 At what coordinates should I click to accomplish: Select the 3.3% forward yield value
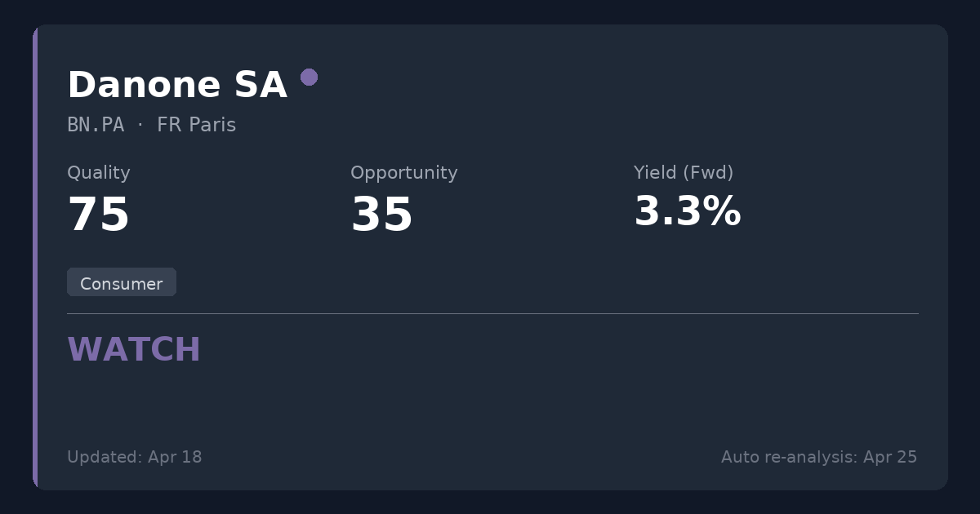click(x=687, y=212)
